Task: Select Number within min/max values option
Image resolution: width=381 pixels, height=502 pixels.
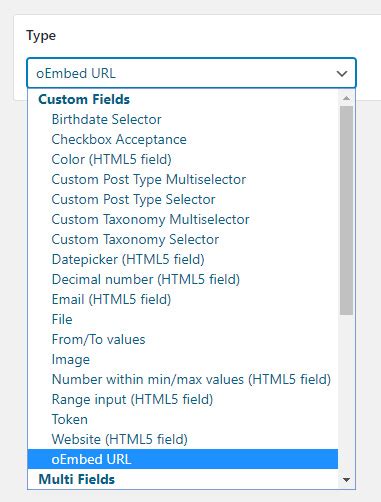Action: (x=183, y=379)
